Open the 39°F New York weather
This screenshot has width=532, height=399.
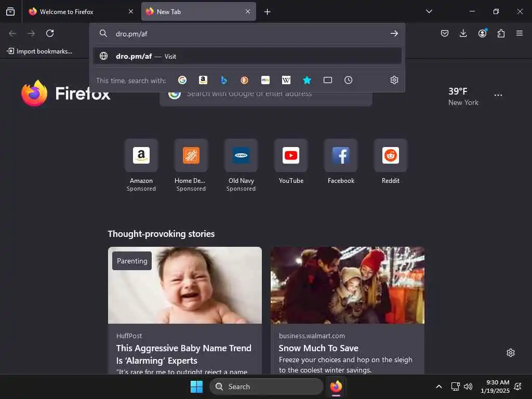click(463, 96)
